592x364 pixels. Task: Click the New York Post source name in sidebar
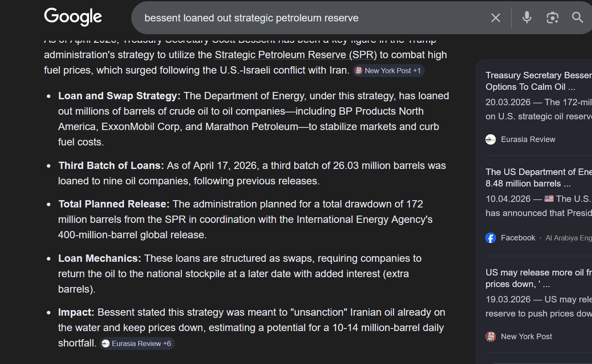click(526, 337)
